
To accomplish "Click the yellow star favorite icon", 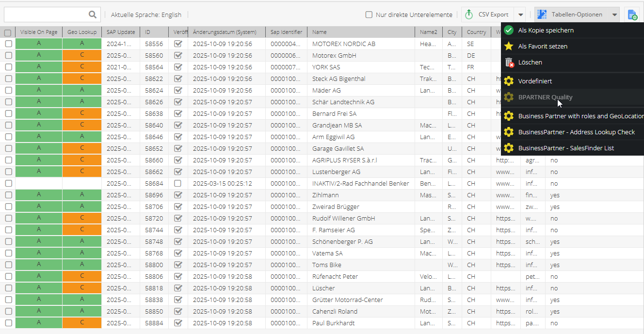I will 509,46.
